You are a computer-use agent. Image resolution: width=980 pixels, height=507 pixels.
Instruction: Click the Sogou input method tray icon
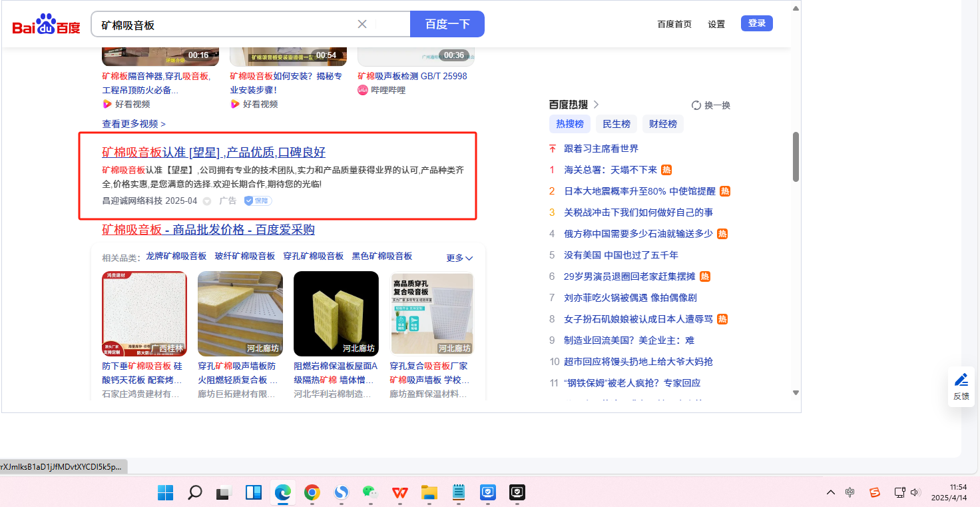tap(875, 492)
